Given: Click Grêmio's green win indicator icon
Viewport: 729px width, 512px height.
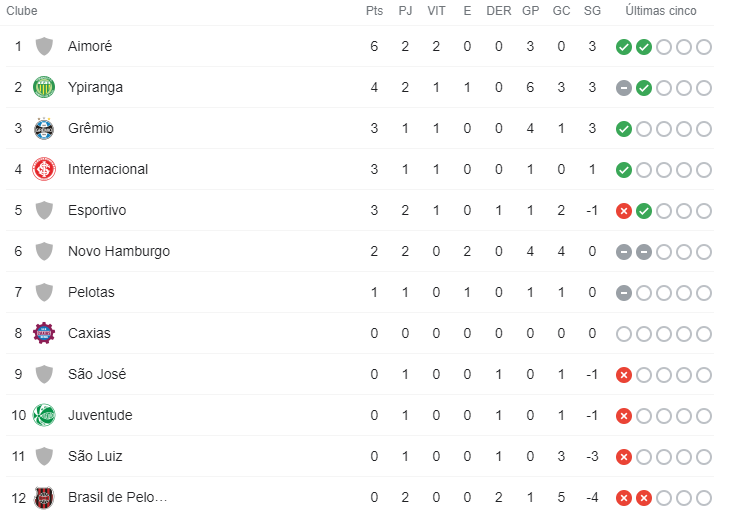Looking at the screenshot, I should (623, 129).
